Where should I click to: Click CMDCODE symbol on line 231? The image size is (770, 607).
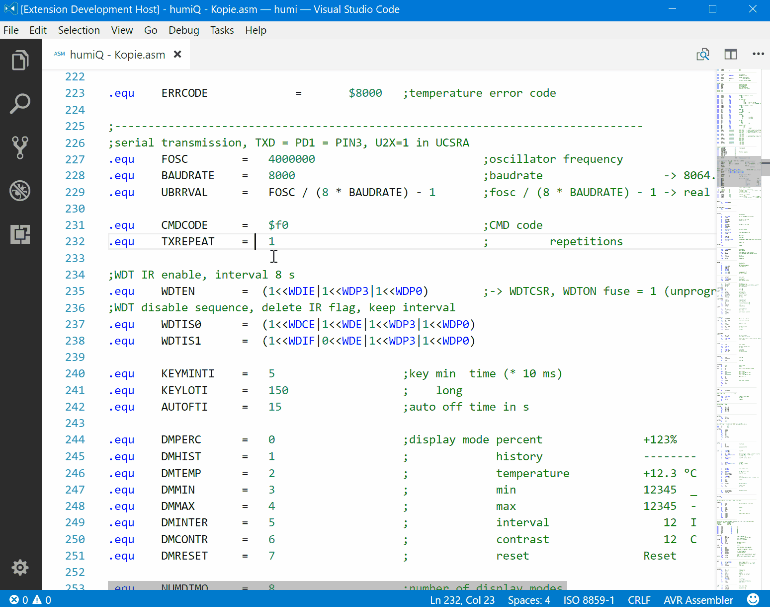coord(184,225)
